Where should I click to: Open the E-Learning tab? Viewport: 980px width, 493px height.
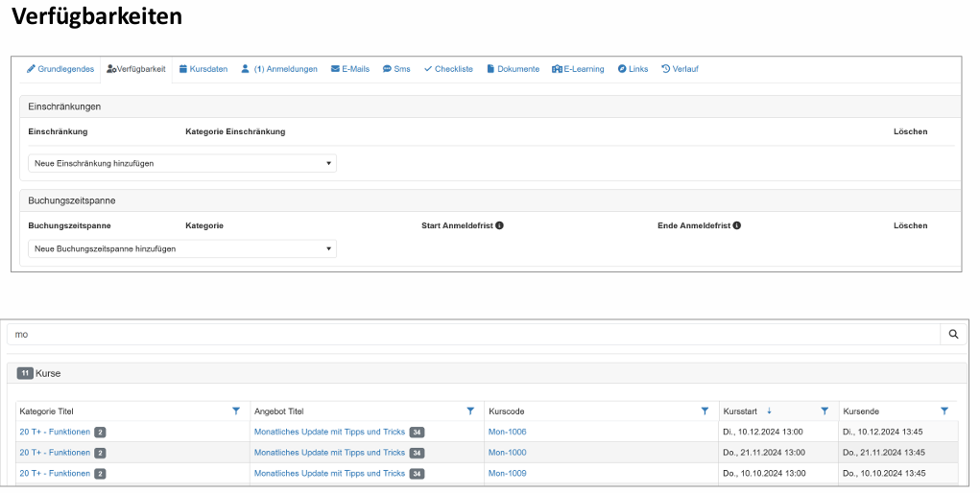point(578,69)
